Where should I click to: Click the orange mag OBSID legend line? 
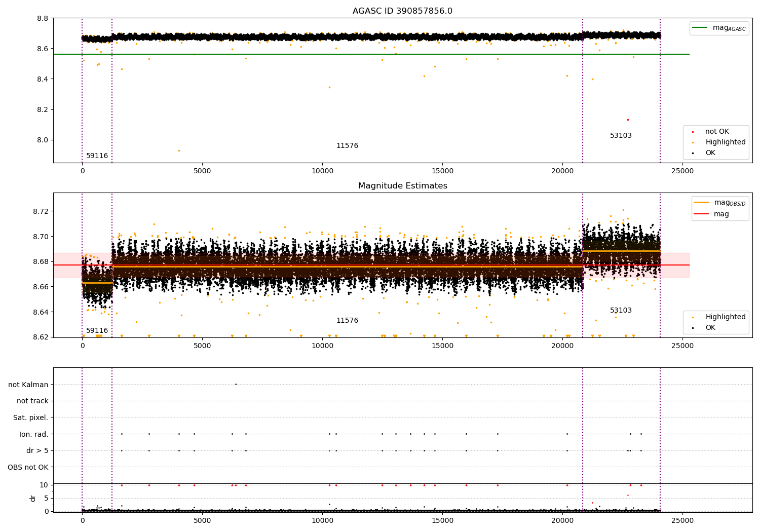click(x=702, y=202)
